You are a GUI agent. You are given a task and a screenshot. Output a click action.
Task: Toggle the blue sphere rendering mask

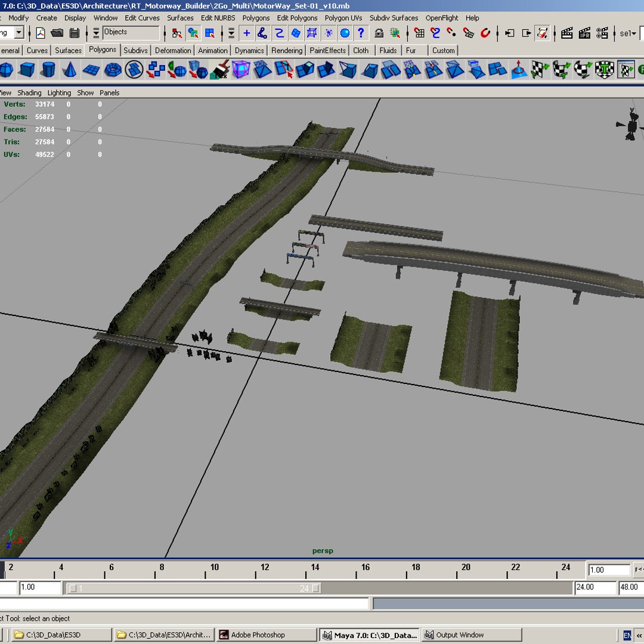[345, 33]
